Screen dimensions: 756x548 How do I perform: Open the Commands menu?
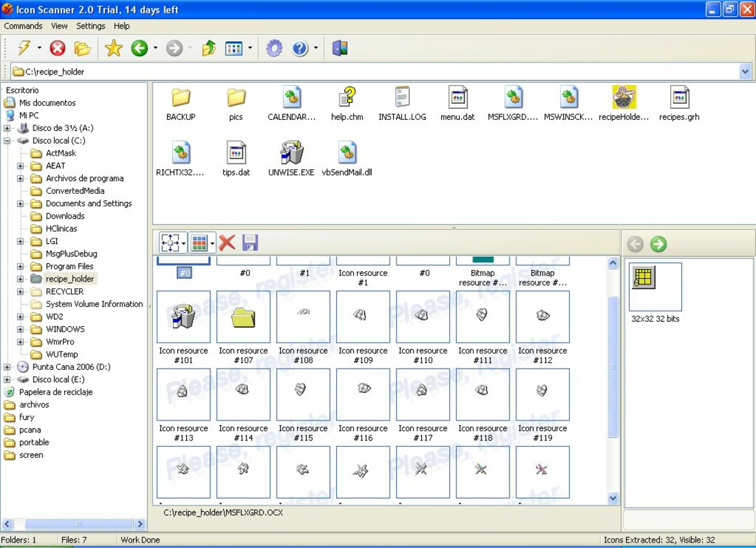23,26
